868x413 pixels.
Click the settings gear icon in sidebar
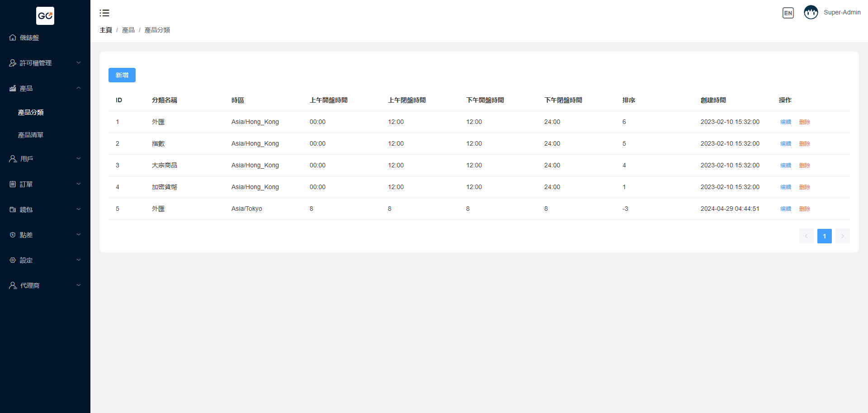click(13, 260)
